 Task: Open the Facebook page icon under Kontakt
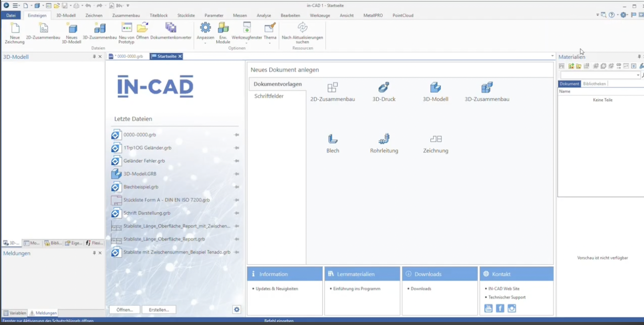click(x=500, y=308)
